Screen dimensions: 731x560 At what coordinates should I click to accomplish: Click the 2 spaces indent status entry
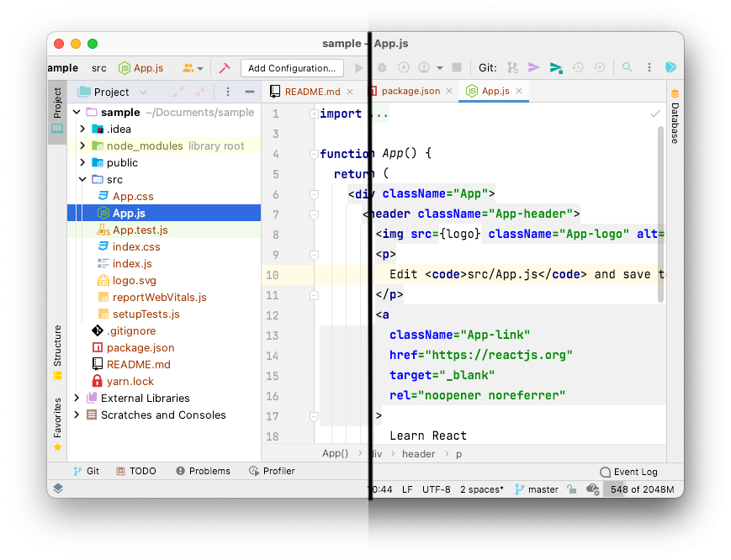click(481, 489)
